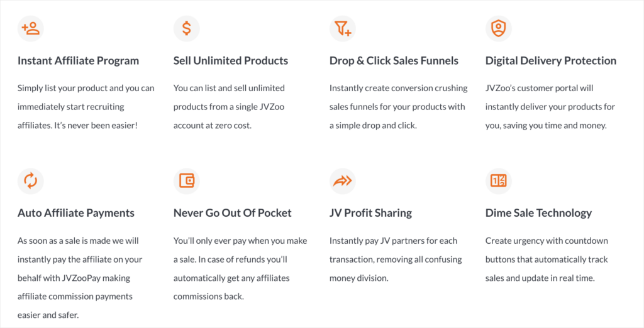Click the JVZooPay commission payments description
644x328 pixels.
80,278
